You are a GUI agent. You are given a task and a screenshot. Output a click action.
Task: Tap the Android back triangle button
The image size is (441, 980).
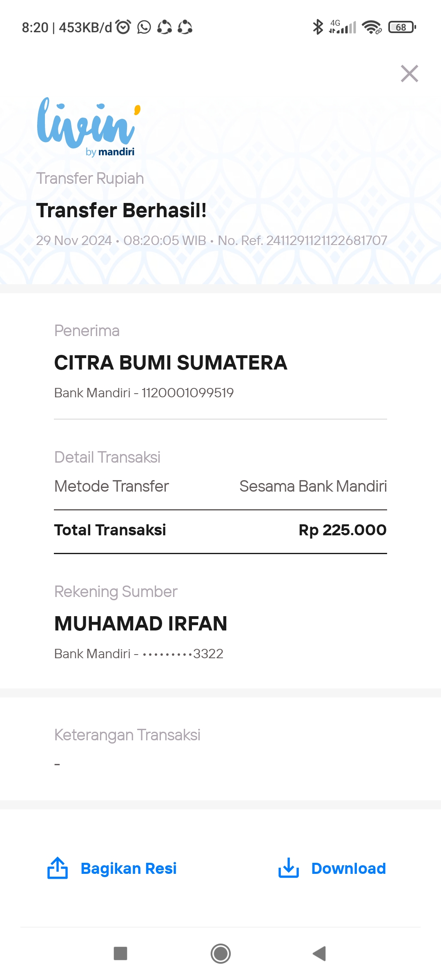[x=319, y=954]
